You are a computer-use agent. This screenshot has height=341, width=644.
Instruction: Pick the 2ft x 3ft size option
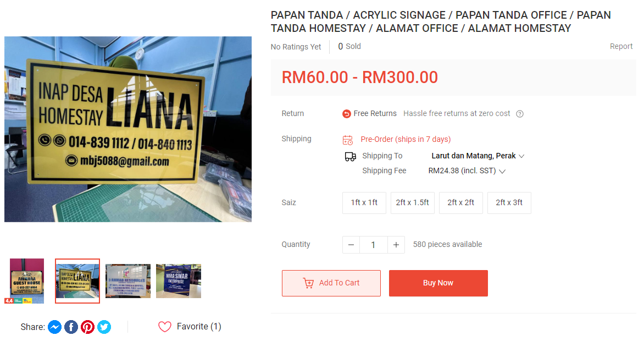(509, 203)
